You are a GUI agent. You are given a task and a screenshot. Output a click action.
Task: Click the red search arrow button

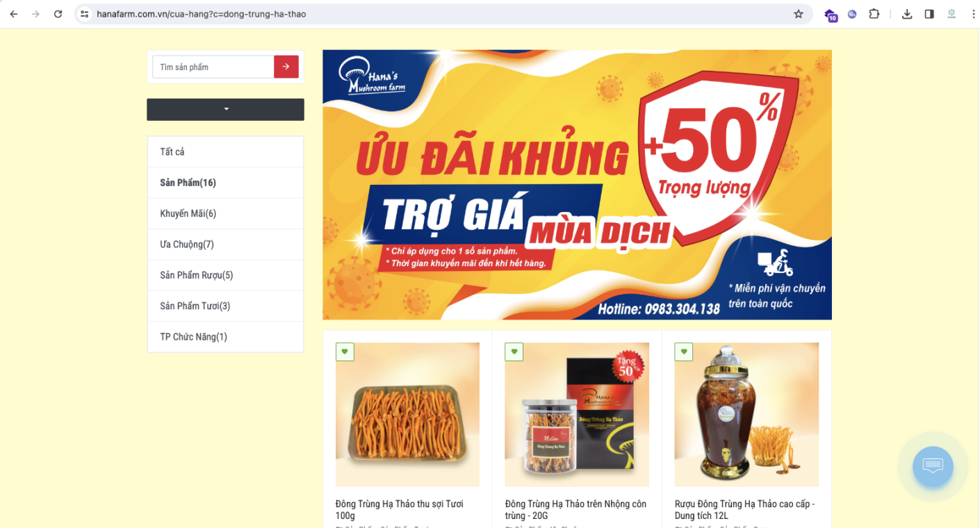(286, 67)
